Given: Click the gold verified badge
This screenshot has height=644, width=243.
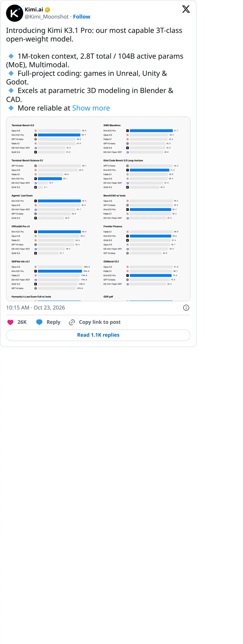Looking at the screenshot, I should pos(47,10).
